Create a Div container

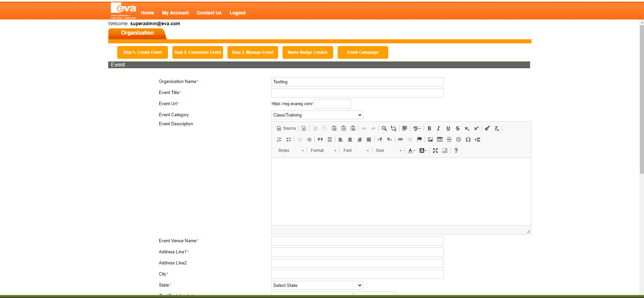pos(330,139)
